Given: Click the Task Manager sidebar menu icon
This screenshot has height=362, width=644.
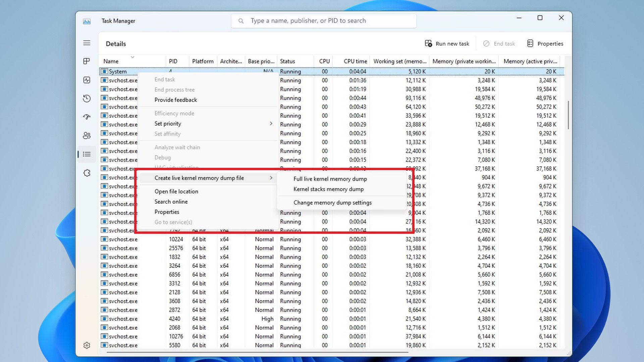Looking at the screenshot, I should tap(87, 43).
